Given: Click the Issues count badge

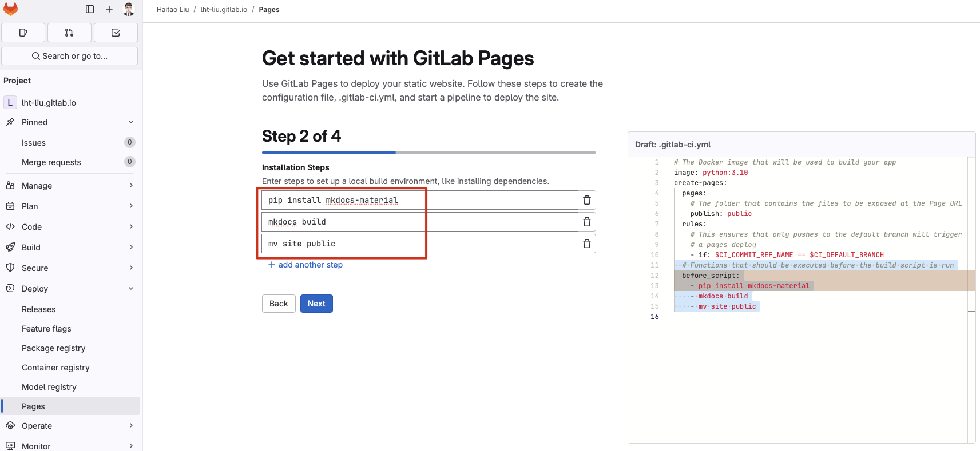Looking at the screenshot, I should (x=130, y=142).
